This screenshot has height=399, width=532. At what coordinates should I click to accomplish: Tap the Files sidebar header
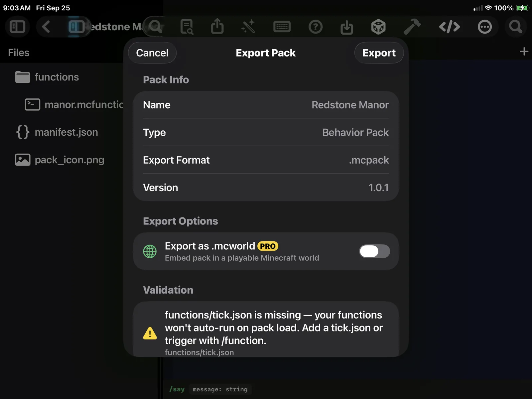point(19,53)
